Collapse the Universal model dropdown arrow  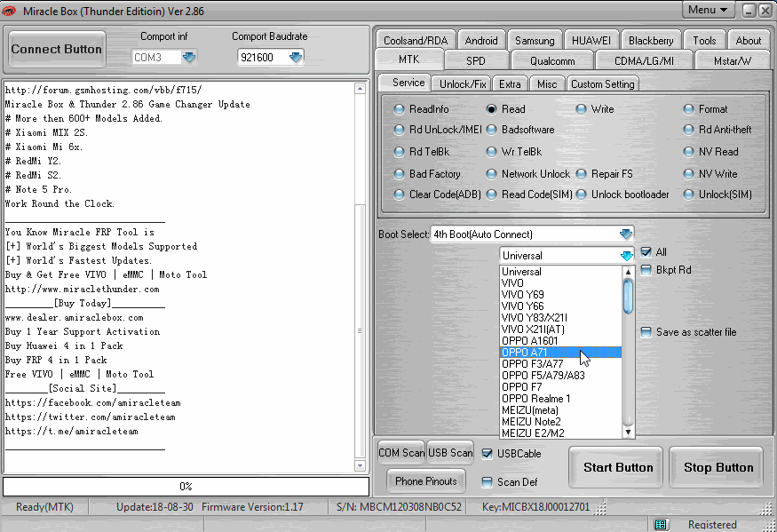tap(626, 256)
